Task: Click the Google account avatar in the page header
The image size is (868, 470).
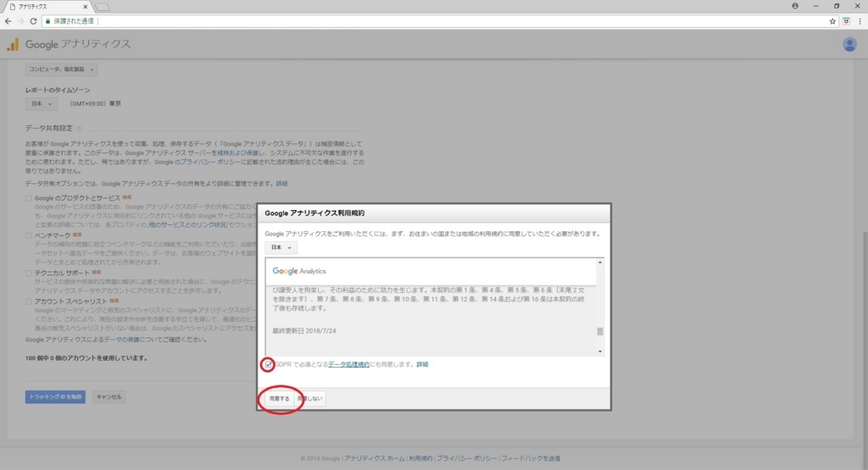Action: coord(849,44)
